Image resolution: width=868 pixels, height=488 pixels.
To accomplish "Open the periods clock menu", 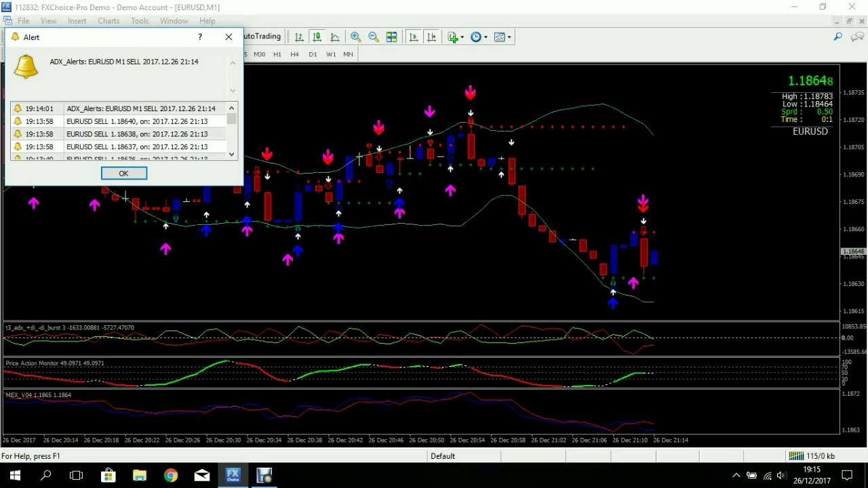I will point(476,37).
